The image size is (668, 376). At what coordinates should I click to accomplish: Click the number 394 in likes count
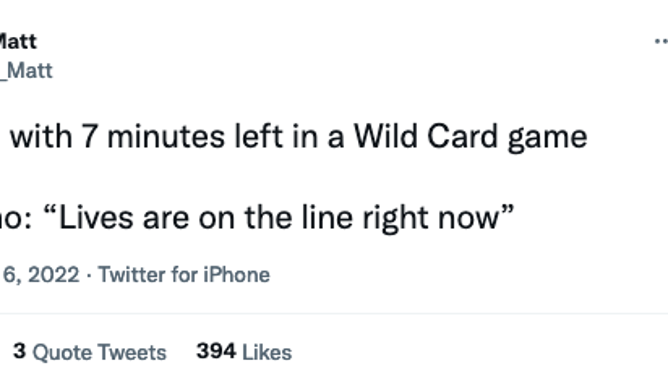216,352
